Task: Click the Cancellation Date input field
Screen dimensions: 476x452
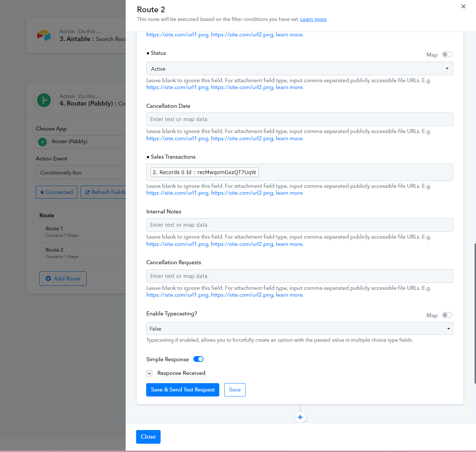Action: [x=300, y=119]
